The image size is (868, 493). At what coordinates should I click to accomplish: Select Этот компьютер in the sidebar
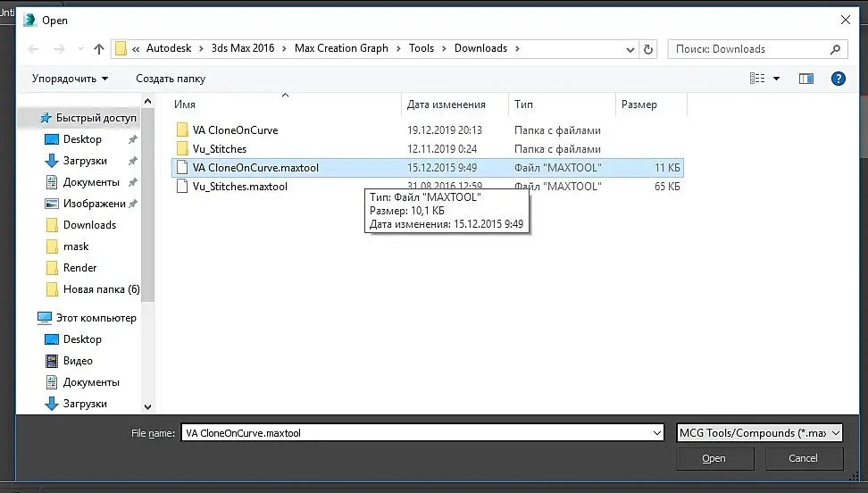click(96, 318)
